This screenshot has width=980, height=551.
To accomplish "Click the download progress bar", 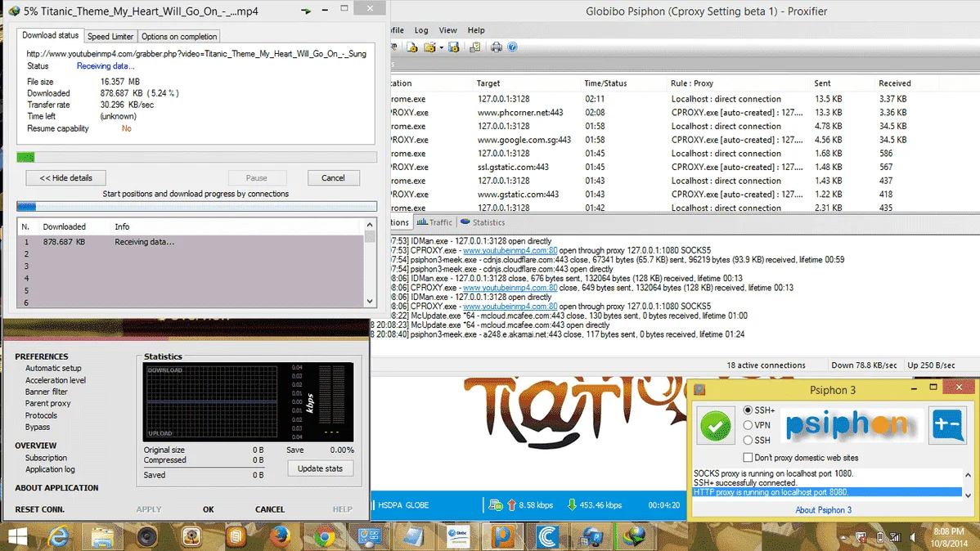I will pos(197,157).
